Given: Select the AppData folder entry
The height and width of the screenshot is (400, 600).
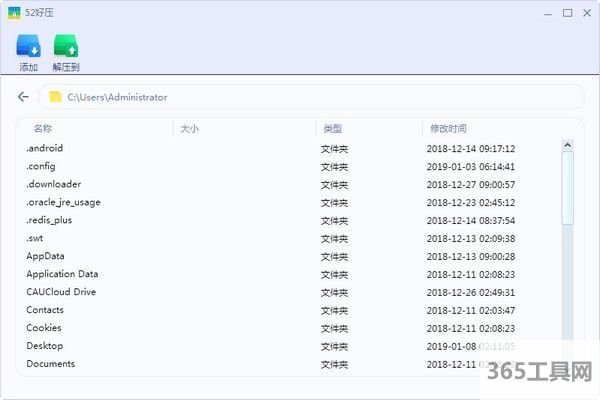Looking at the screenshot, I should click(45, 256).
